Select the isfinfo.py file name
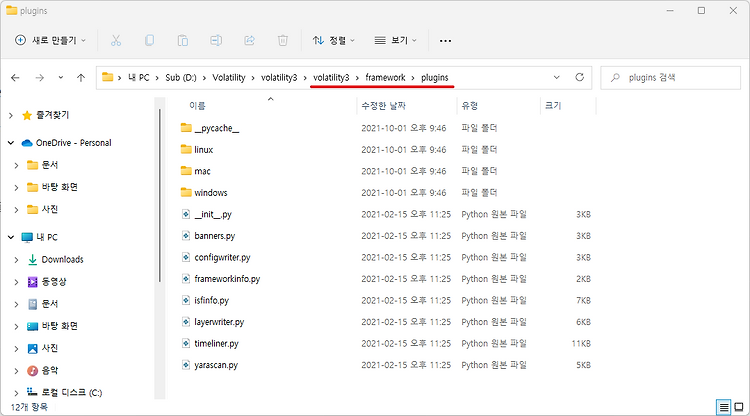750x416 pixels. (x=211, y=300)
